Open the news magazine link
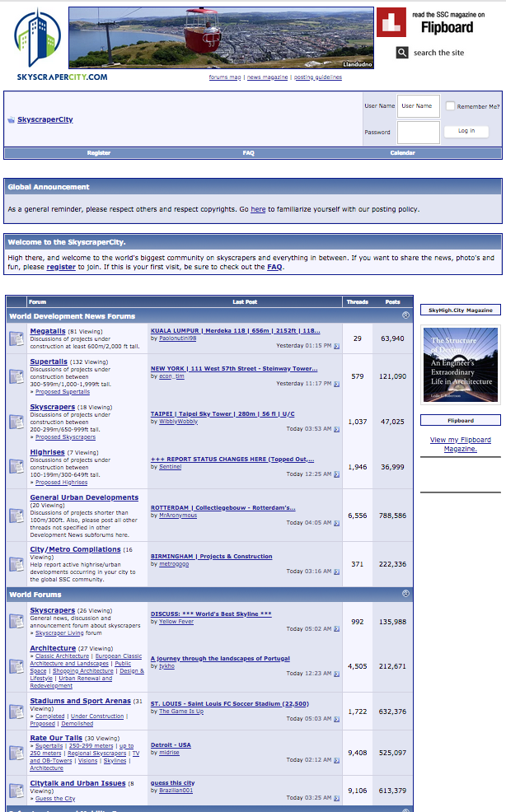This screenshot has width=506, height=812. [x=268, y=77]
